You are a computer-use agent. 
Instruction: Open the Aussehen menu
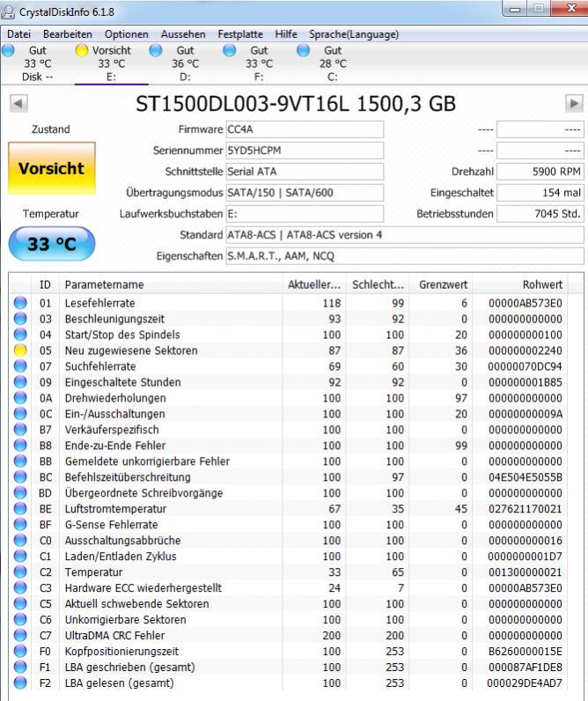(x=183, y=34)
